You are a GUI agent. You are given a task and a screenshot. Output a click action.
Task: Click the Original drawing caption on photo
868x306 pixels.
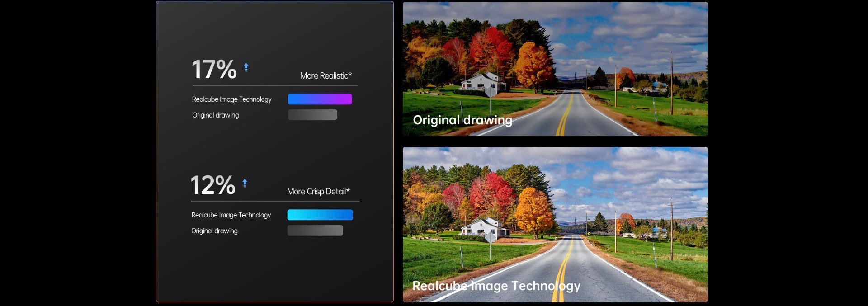(x=462, y=120)
